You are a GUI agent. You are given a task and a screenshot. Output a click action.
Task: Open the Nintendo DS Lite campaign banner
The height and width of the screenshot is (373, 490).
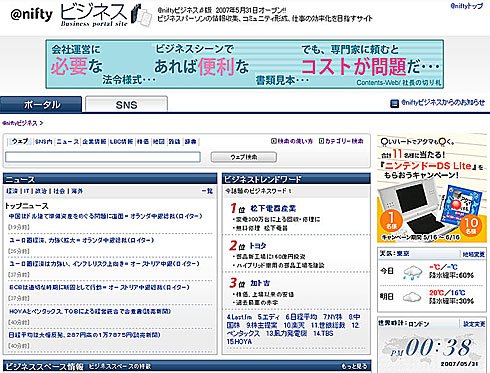pos(432,189)
